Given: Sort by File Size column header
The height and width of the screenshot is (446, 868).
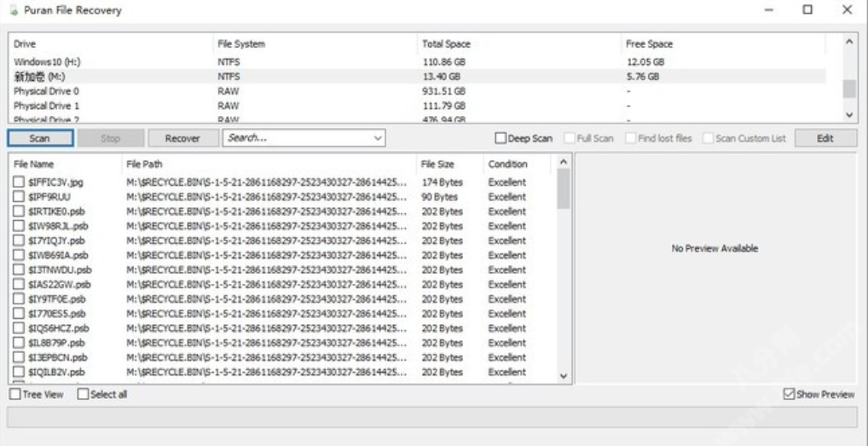Looking at the screenshot, I should 437,164.
